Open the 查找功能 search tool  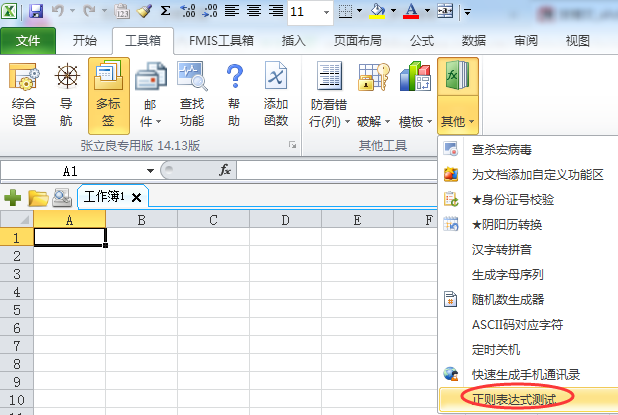click(191, 95)
